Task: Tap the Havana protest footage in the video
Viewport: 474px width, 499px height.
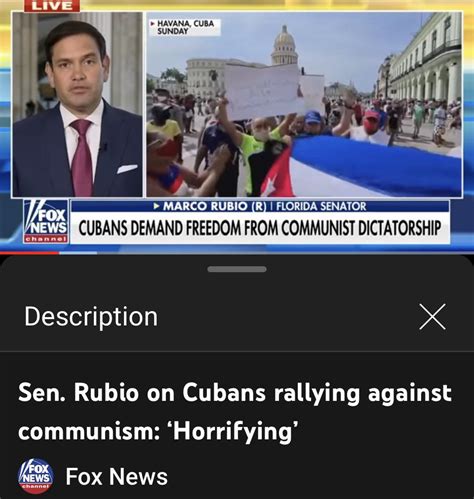Action: click(x=304, y=104)
